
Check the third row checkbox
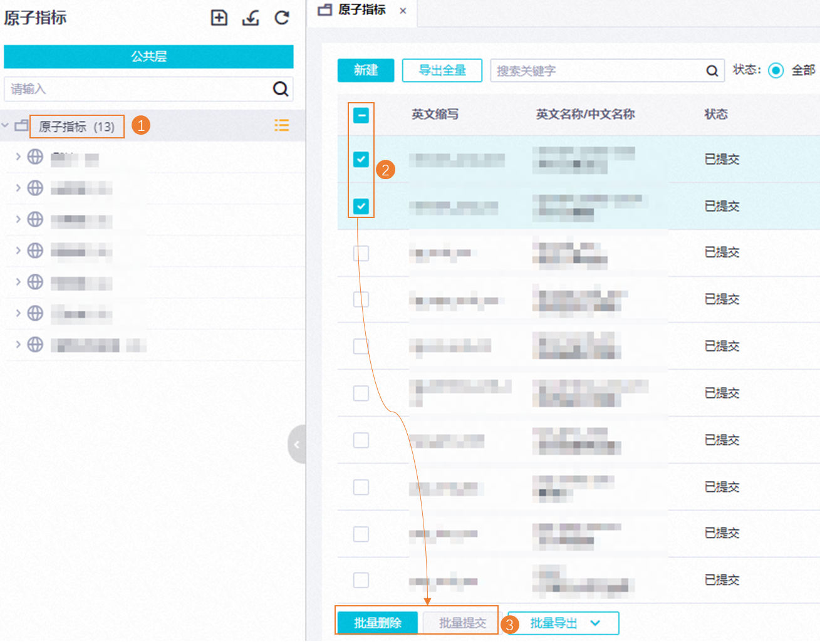[x=361, y=253]
